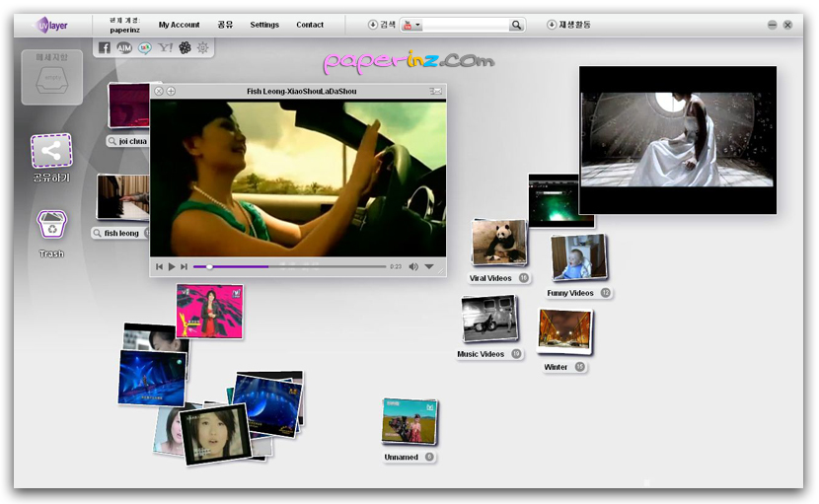Select the green glow screen thumbnail

coord(554,201)
